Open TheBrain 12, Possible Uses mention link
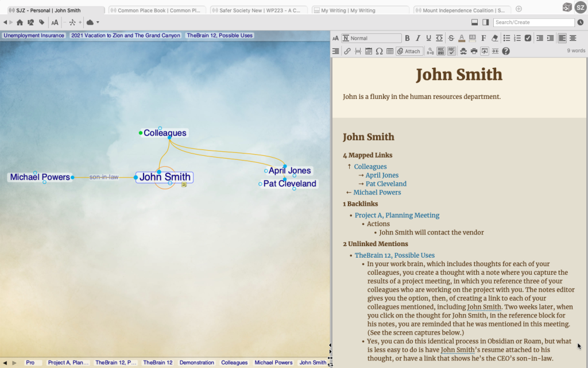The height and width of the screenshot is (368, 588). coord(394,255)
